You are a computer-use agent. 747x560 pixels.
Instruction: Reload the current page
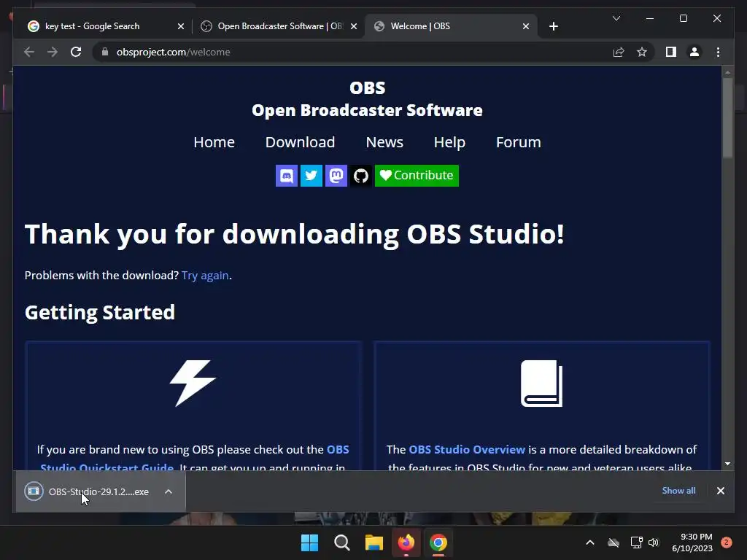[76, 52]
